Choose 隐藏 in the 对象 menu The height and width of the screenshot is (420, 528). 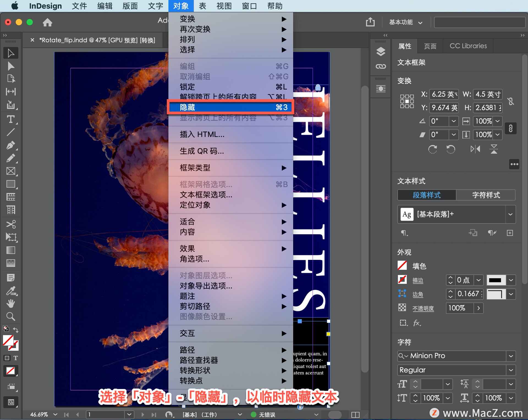pos(231,107)
